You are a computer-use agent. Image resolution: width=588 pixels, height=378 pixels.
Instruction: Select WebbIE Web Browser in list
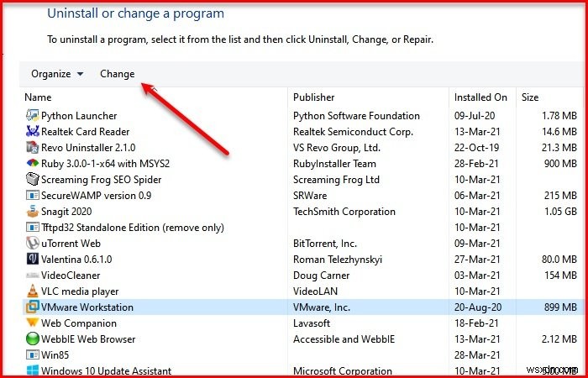pos(88,339)
